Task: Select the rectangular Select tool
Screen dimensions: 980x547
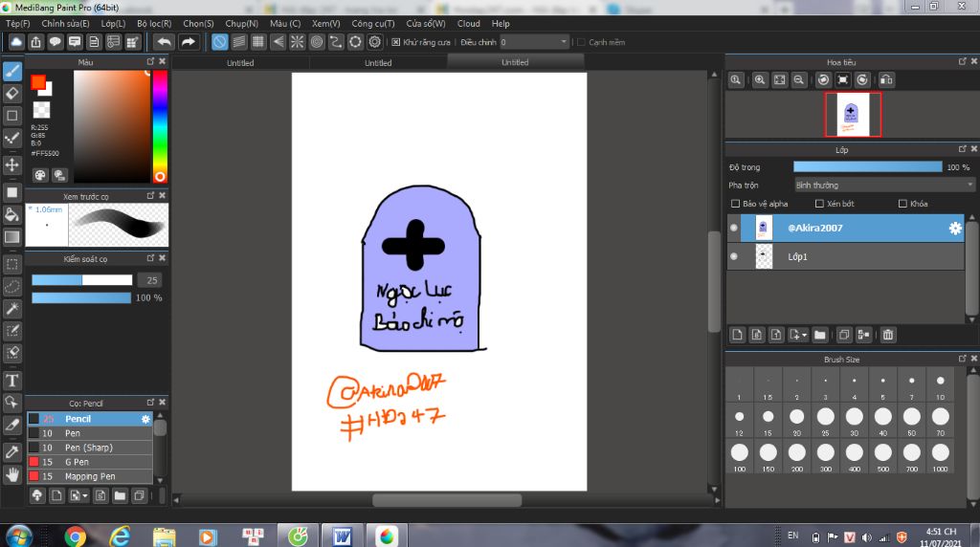Action: coord(11,264)
